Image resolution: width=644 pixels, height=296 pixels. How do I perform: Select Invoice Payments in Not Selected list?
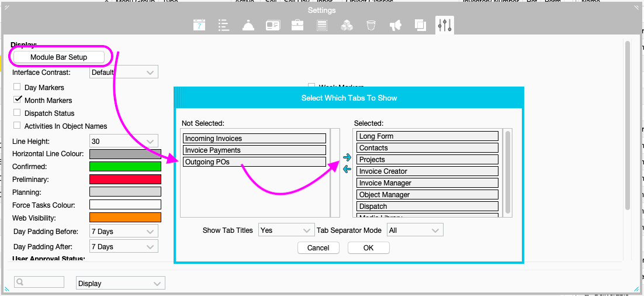click(255, 150)
